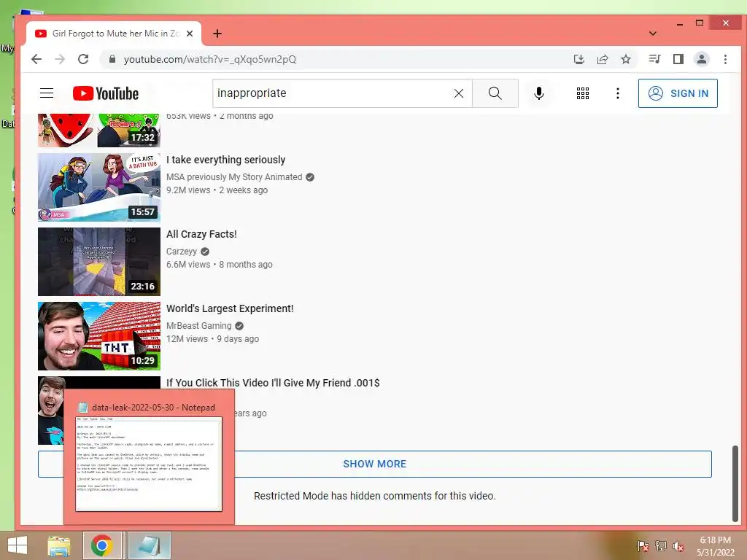The width and height of the screenshot is (747, 560).
Task: Close the 'Girl Forgot to Mute' tab
Action: pos(190,34)
